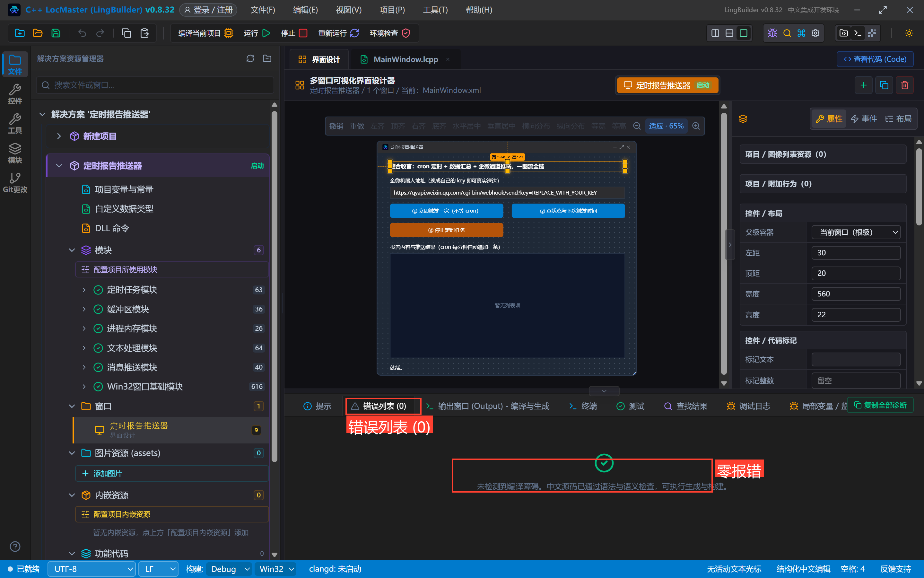The image size is (924, 578).
Task: Refresh the solution explorer
Action: (x=250, y=58)
